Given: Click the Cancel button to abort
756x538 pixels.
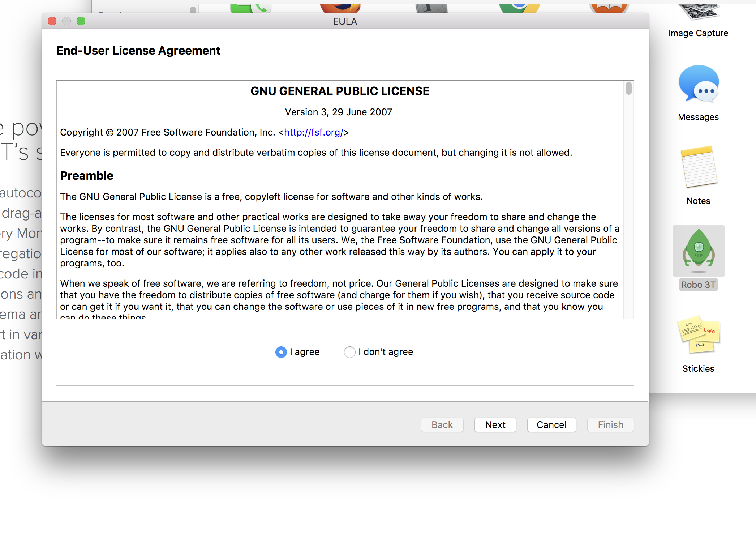Looking at the screenshot, I should coord(551,424).
